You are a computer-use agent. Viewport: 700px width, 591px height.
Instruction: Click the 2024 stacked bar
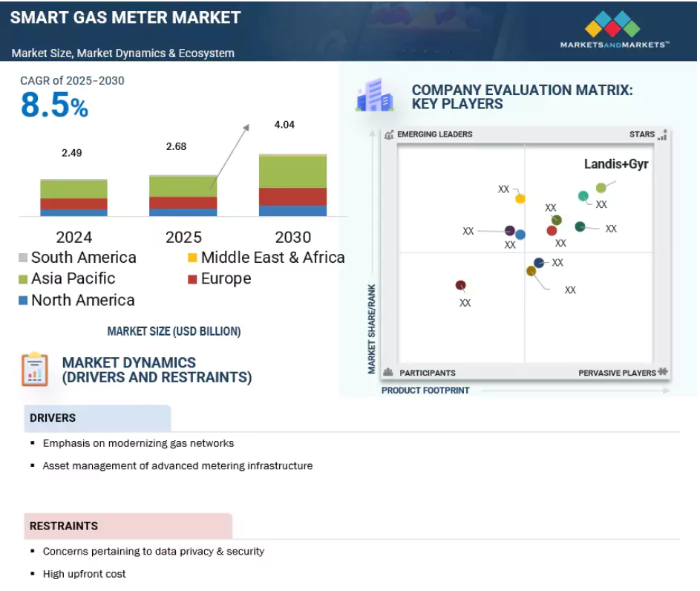click(x=73, y=197)
